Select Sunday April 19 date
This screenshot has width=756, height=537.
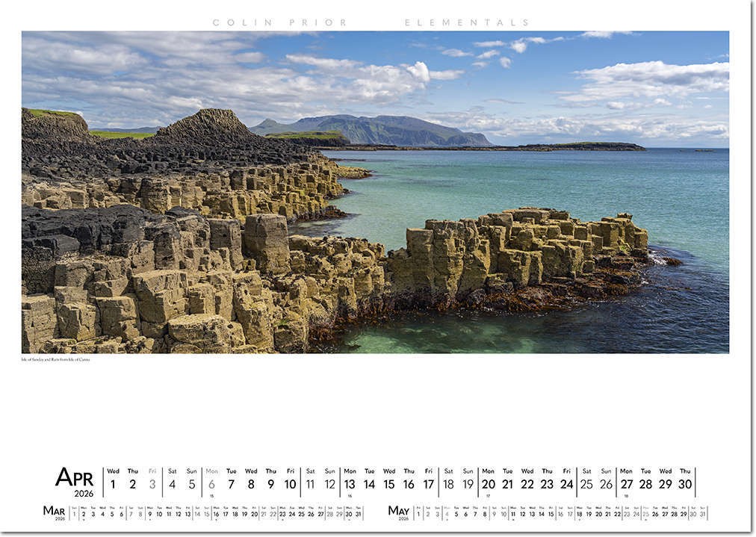click(x=468, y=484)
